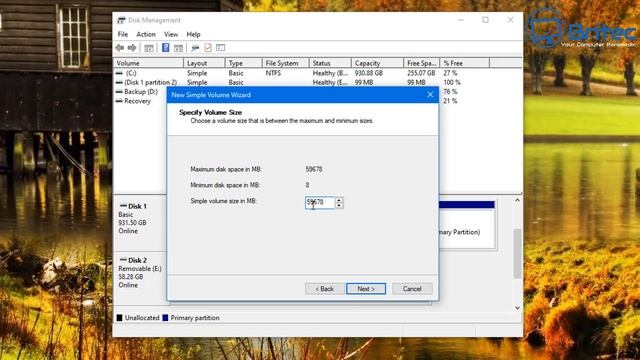Sort by the Layout column header
The width and height of the screenshot is (640, 360).
[204, 63]
